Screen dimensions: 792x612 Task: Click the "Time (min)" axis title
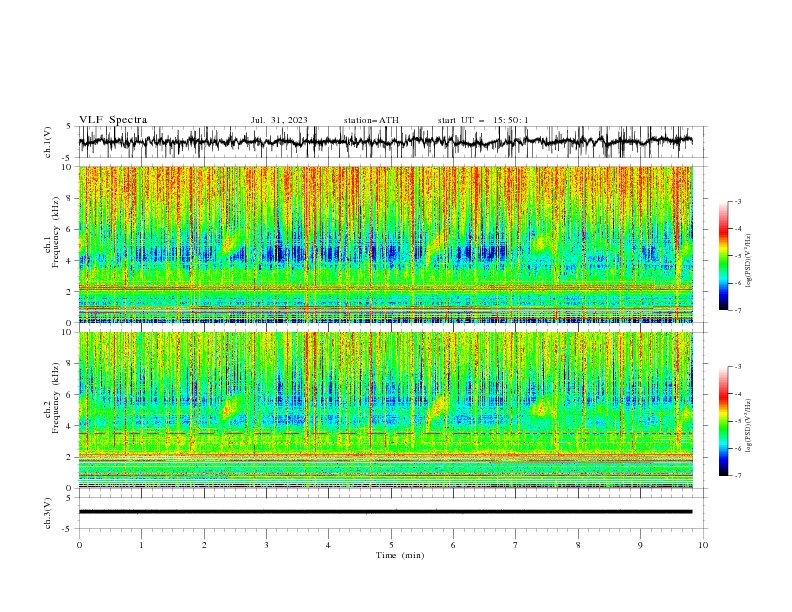(x=400, y=555)
